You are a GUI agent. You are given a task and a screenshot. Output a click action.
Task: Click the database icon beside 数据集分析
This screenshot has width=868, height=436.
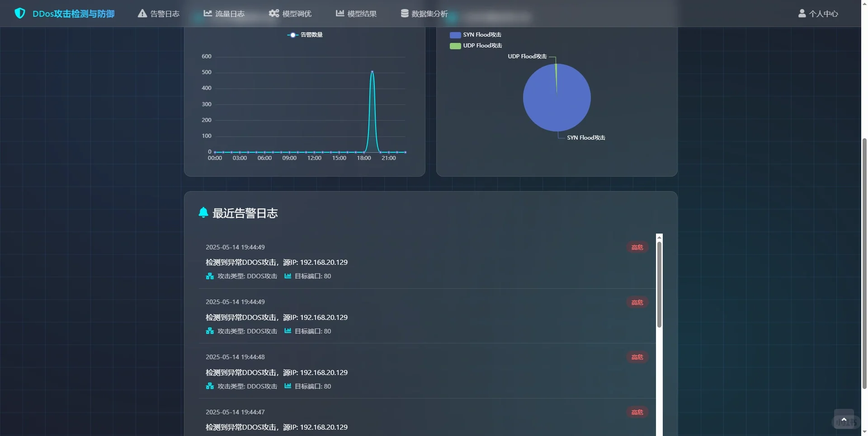coord(404,13)
